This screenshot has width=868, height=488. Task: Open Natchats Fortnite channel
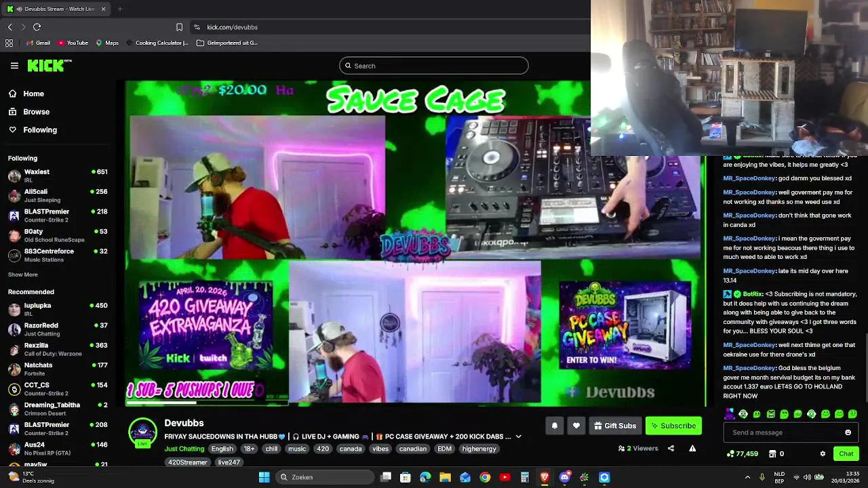[58, 369]
